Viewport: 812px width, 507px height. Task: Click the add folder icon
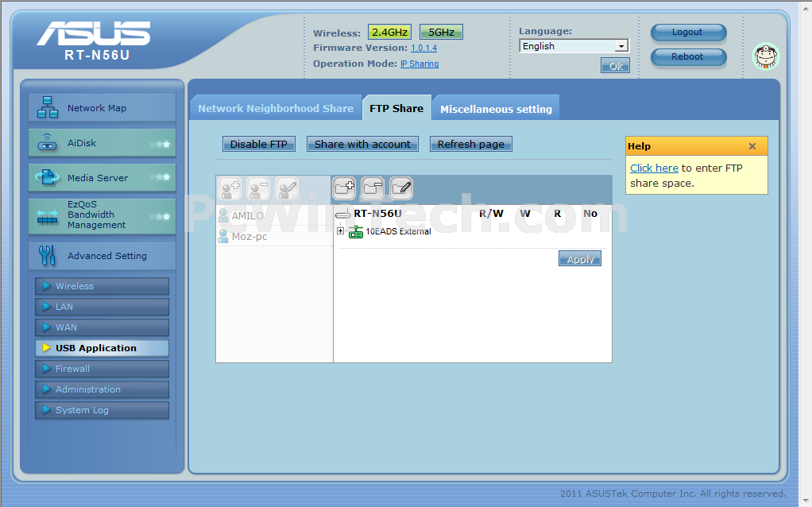344,188
